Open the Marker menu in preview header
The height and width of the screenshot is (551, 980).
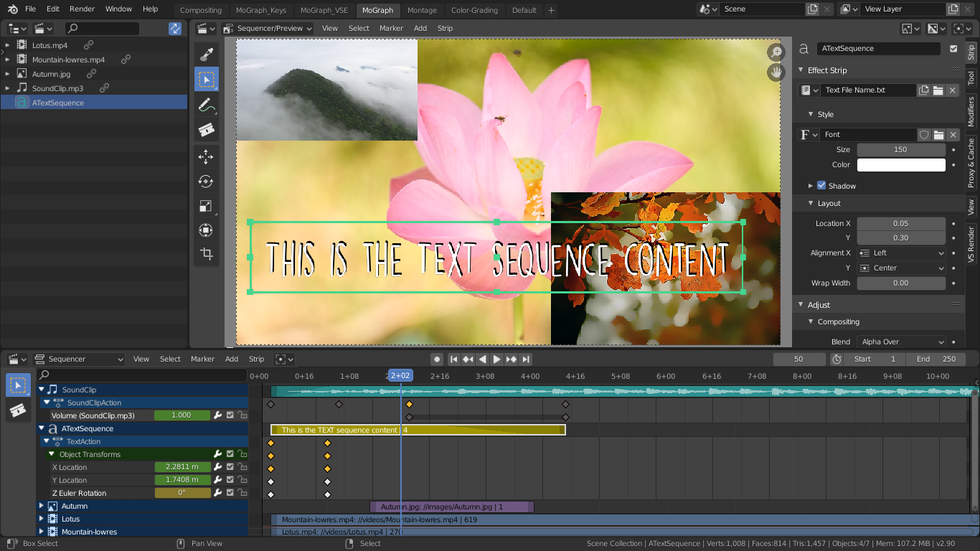(x=391, y=29)
